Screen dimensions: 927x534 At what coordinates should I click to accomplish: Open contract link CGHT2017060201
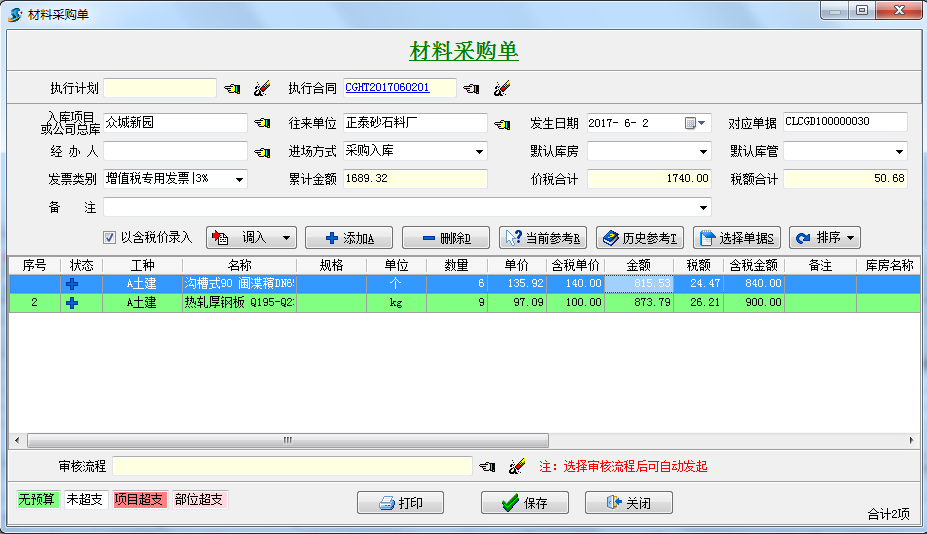(x=387, y=88)
